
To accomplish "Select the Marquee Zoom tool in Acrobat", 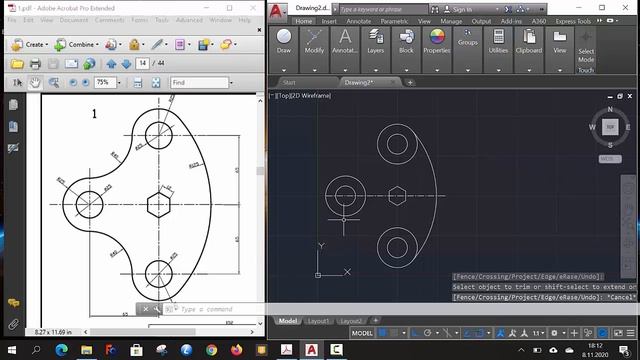I will coord(53,82).
